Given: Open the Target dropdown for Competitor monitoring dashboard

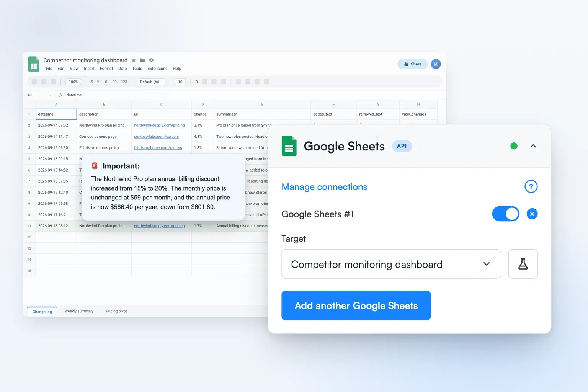Looking at the screenshot, I should pos(391,264).
